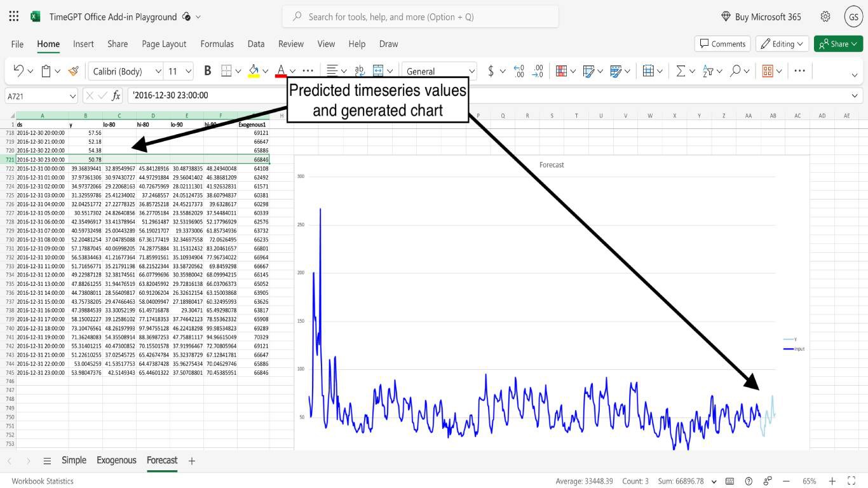Click the dollar currency format icon
The height and width of the screenshot is (488, 868).
(491, 71)
